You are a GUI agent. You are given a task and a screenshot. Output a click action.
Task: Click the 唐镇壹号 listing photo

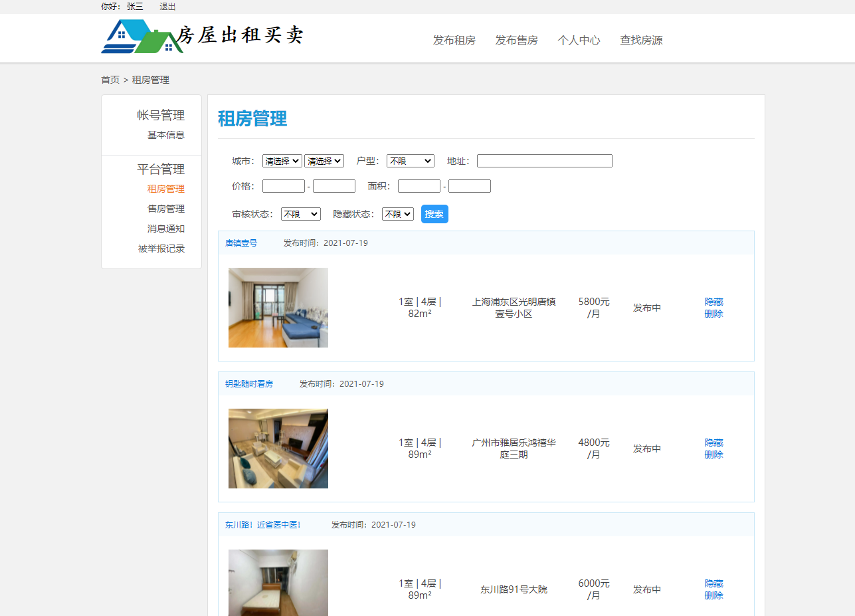point(278,307)
